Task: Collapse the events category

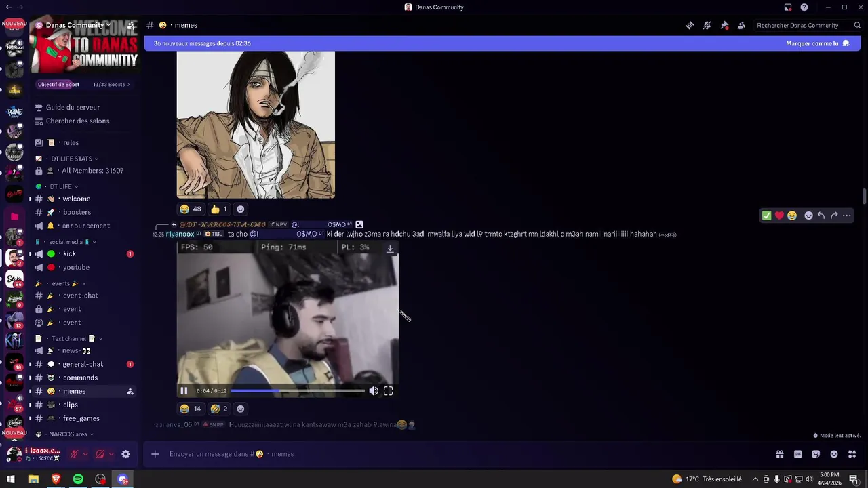Action: coord(60,283)
